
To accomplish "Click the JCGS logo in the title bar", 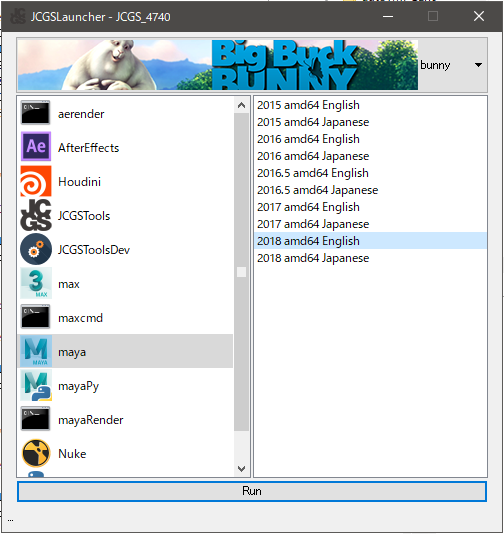I will [18, 16].
